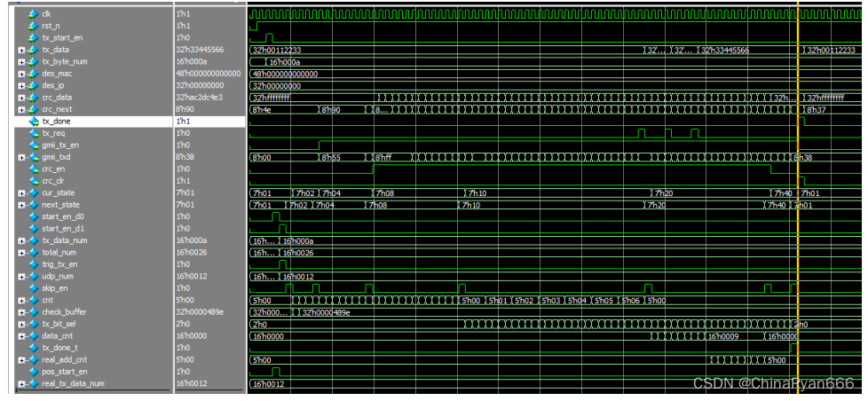Click the skip_en signal diamond icon
Image resolution: width=868 pixels, height=401 pixels.
pos(33,288)
